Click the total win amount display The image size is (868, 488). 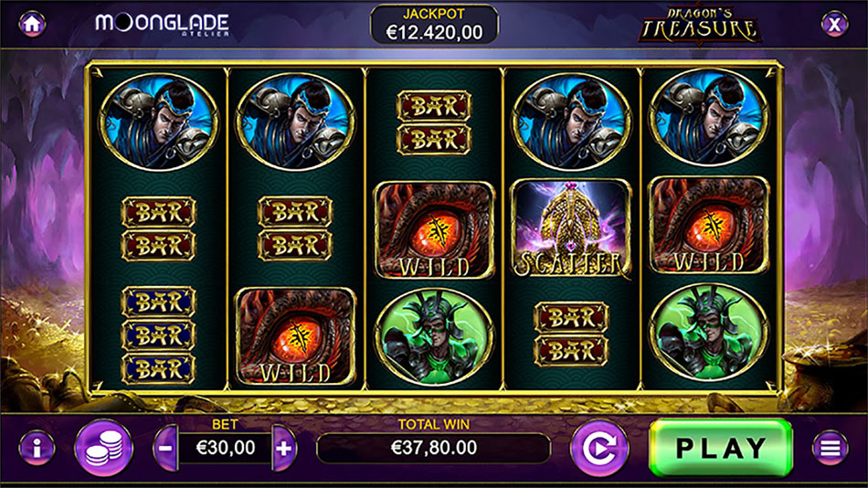pos(433,448)
